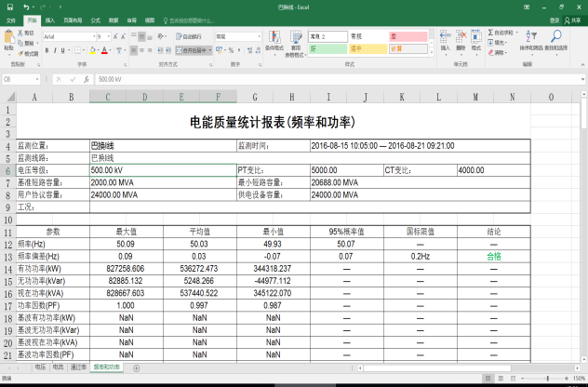Click the Insert Function fx button
Screen dimensions: 588x387
click(x=87, y=79)
